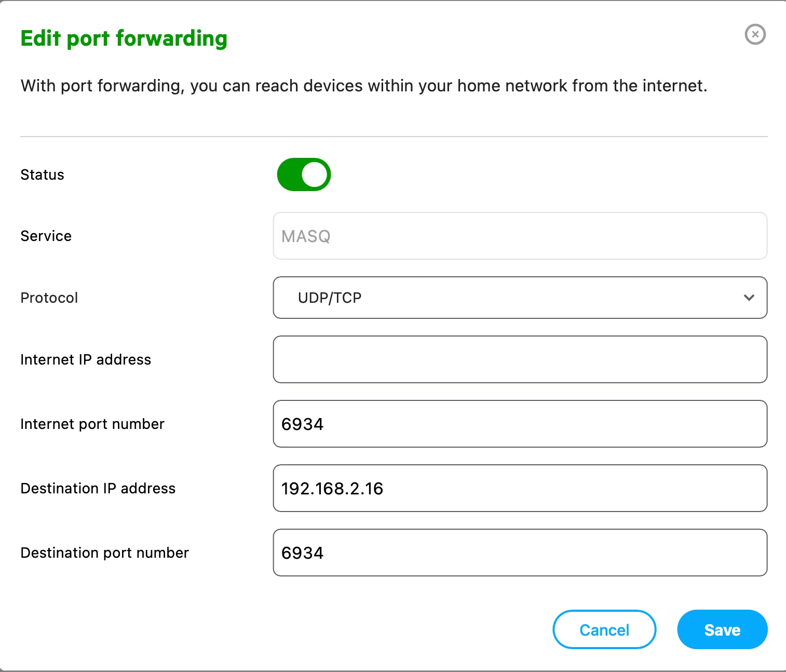Screen dimensions: 786x672
Task: Close the Edit port forwarding dialog
Action: pos(755,34)
